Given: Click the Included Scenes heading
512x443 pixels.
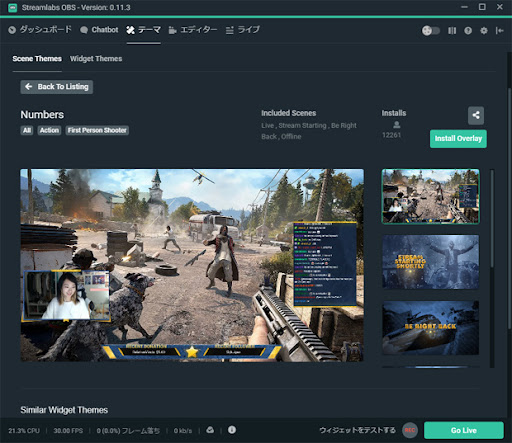Looking at the screenshot, I should coord(289,113).
